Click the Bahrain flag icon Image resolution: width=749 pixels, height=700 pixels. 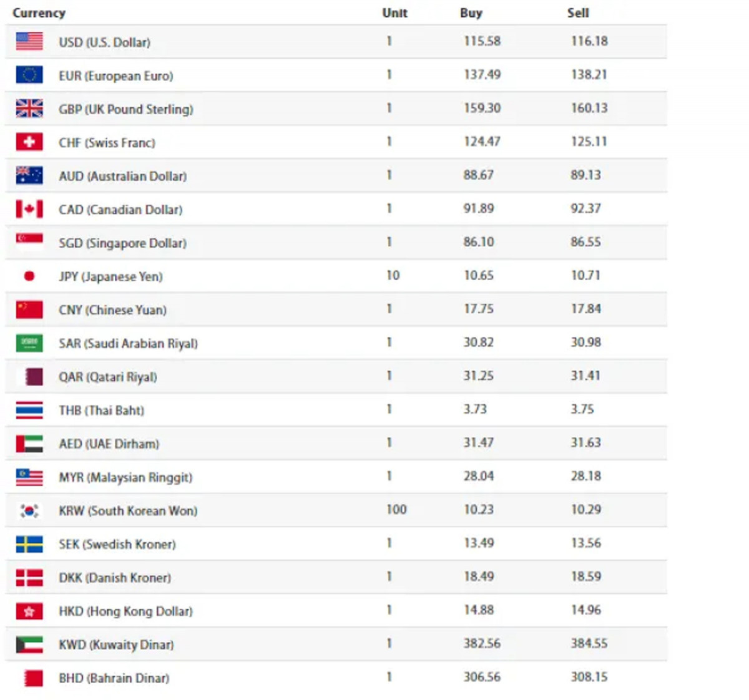[33, 678]
